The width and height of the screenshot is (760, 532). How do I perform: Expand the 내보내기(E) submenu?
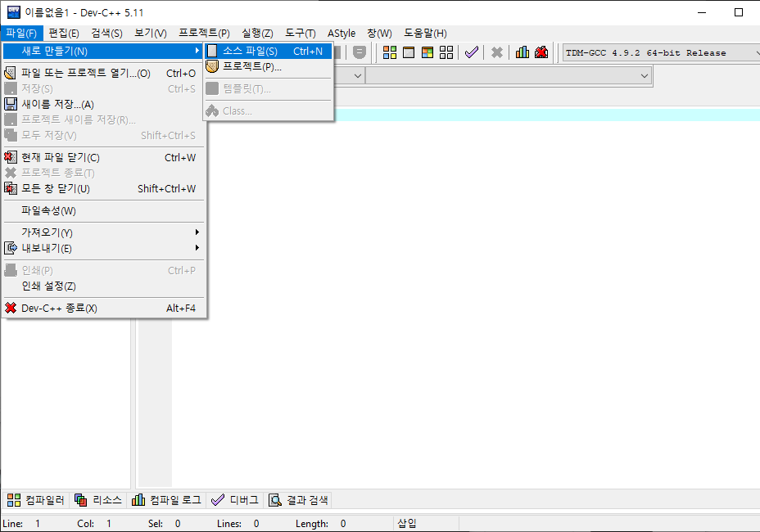[103, 248]
